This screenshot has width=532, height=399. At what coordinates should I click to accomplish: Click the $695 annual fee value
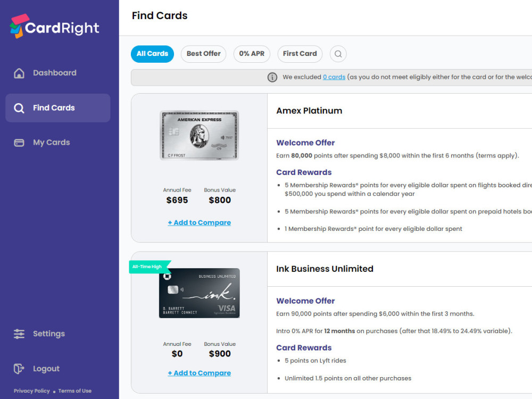[177, 200]
